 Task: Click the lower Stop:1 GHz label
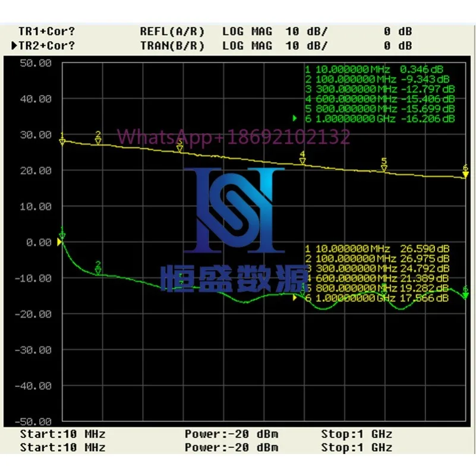pyautogui.click(x=357, y=447)
